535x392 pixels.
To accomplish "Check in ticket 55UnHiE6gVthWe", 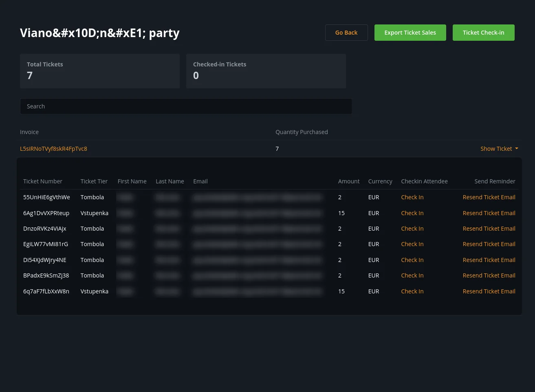I will coord(412,197).
